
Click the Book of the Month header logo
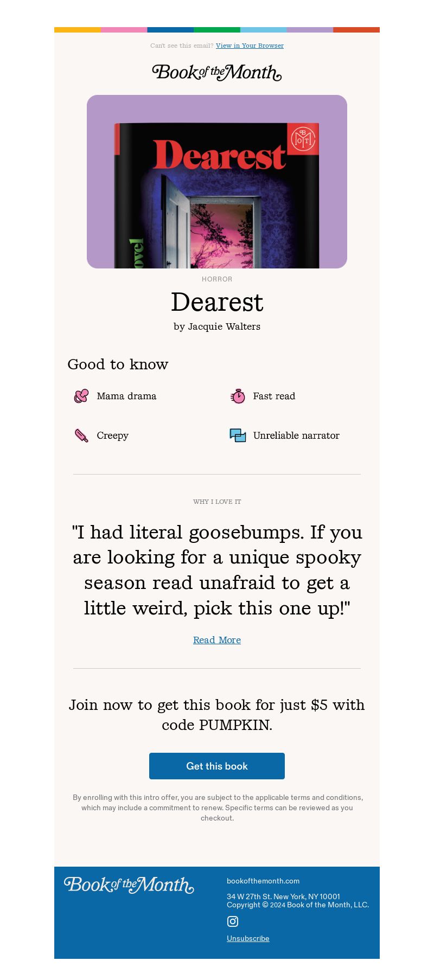pos(217,73)
